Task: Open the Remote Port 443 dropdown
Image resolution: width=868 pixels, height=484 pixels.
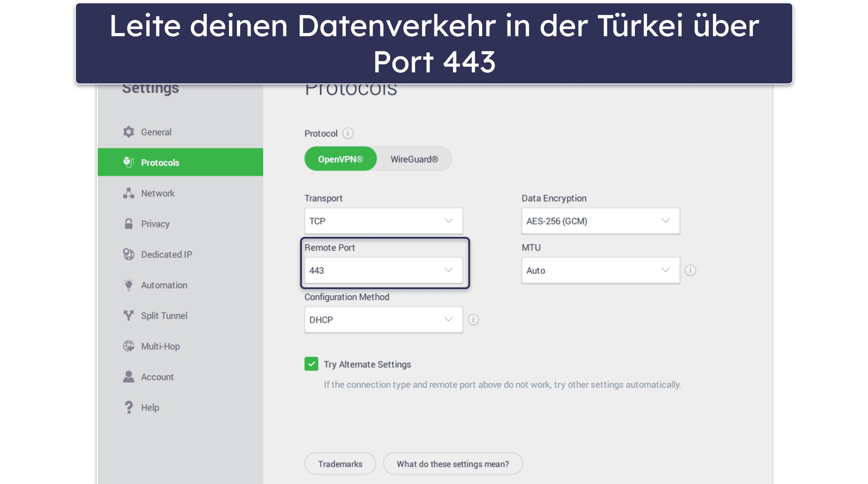Action: [383, 270]
